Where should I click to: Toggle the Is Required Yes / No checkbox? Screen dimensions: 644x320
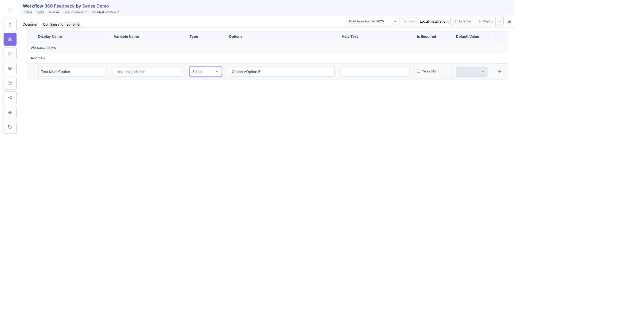coord(419,71)
